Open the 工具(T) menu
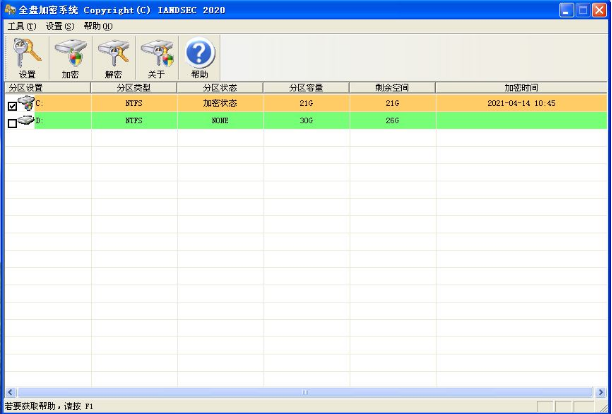 point(22,26)
